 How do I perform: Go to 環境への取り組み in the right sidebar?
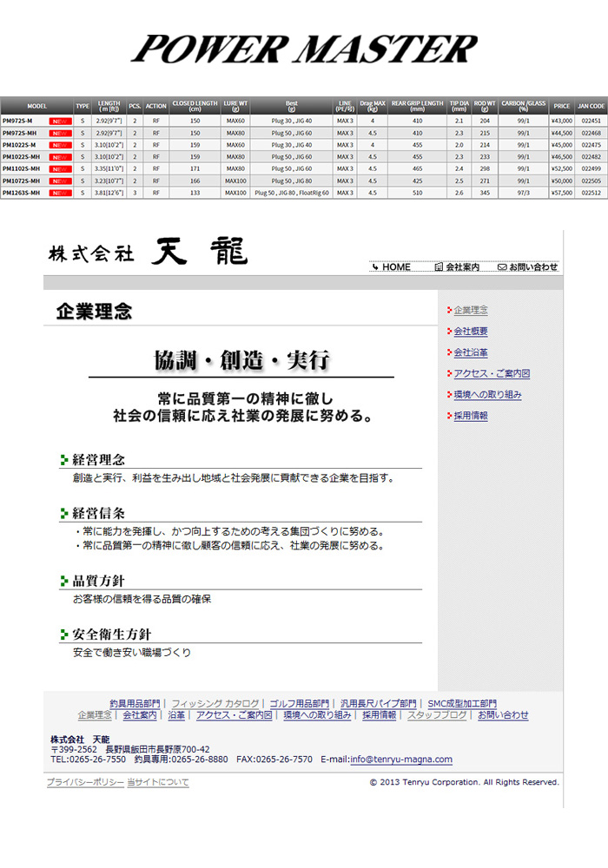(487, 395)
